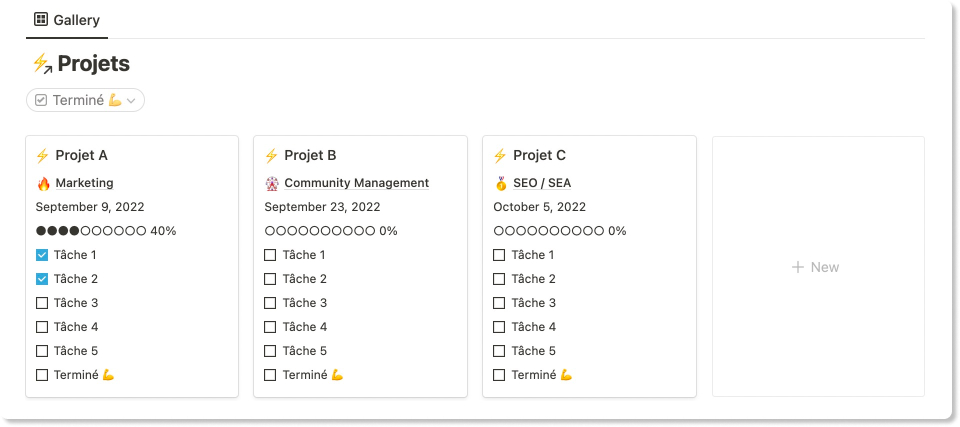Click the lightning icon of Projet C

tap(500, 155)
